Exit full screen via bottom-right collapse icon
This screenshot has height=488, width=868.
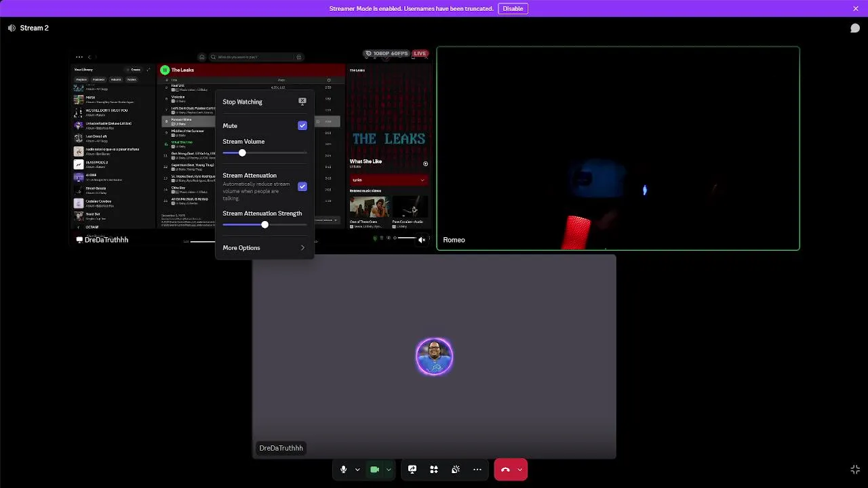point(855,469)
